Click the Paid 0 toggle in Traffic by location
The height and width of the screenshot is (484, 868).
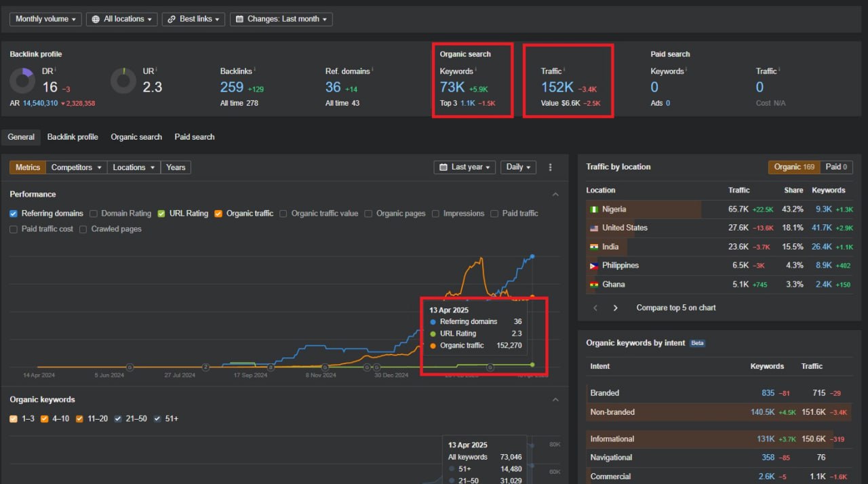coord(836,167)
